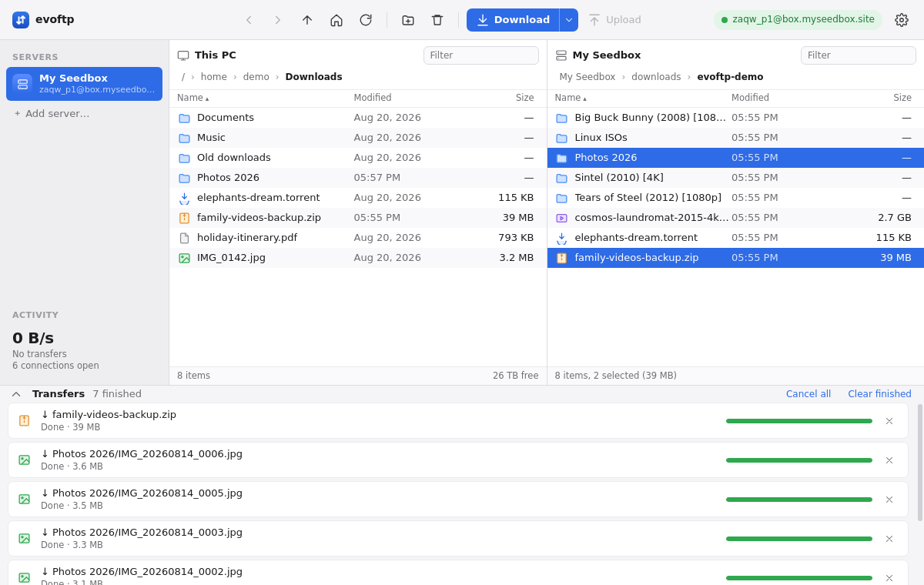Click the transfers list scrollbar
Viewport: 924px width, 585px height.
tap(919, 463)
